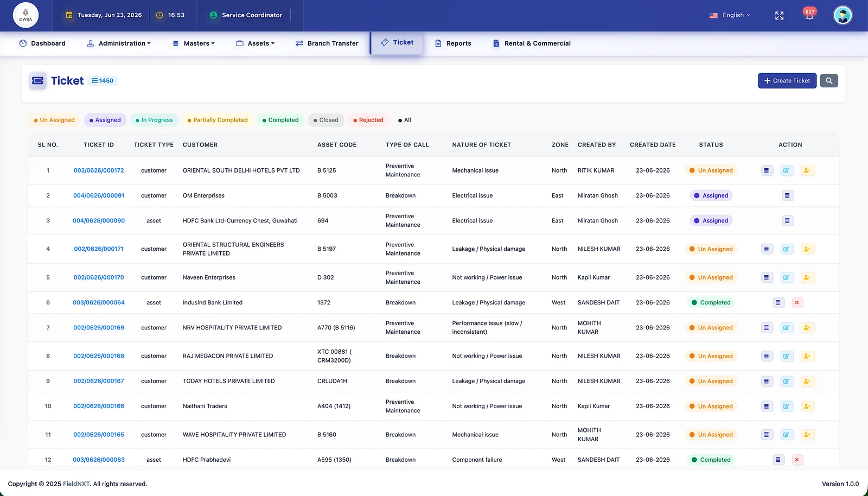View details icon for ticket 002/0626/000172
This screenshot has width=868, height=496.
766,170
